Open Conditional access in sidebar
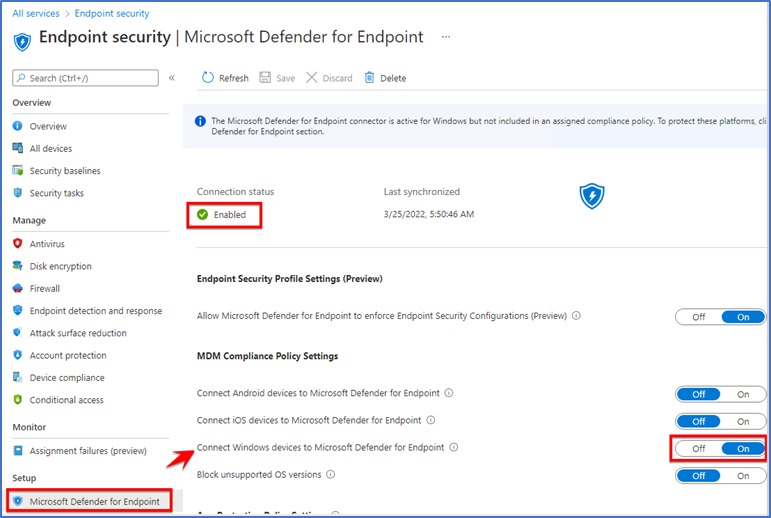Screen dimensions: 771x518 [66, 399]
